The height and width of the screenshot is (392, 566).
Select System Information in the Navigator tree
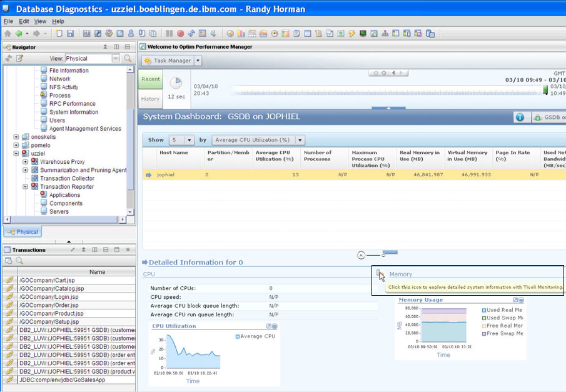(x=74, y=112)
